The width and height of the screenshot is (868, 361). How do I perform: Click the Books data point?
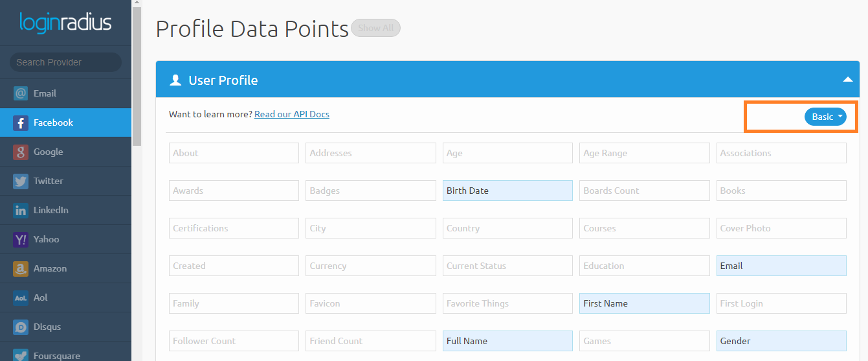coord(781,191)
